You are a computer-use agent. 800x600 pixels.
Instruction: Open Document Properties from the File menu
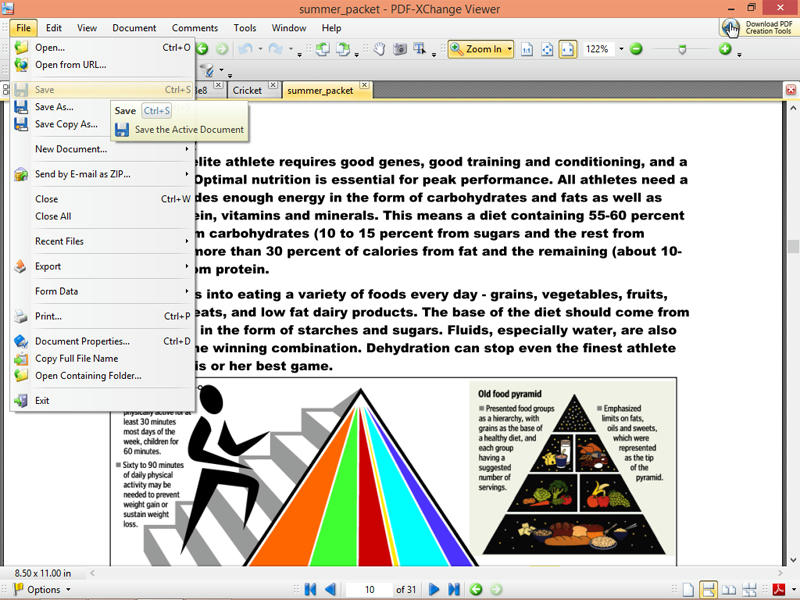tap(102, 341)
